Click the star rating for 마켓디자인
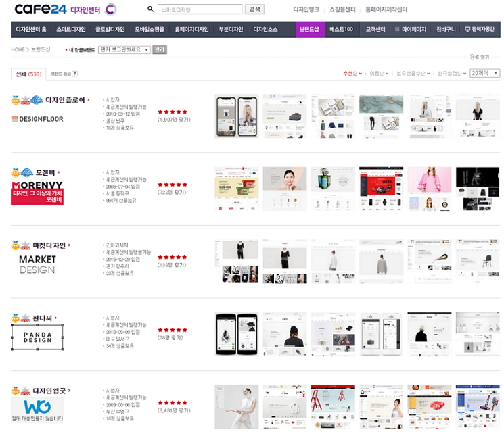Viewport: 504px width, 438px height. pos(173,257)
